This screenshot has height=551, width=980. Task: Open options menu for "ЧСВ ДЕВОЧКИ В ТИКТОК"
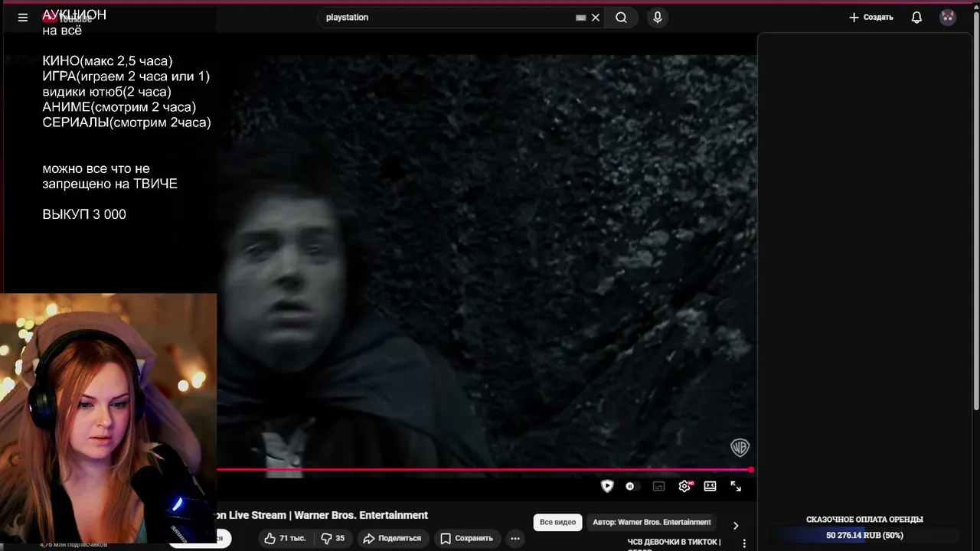pos(744,543)
